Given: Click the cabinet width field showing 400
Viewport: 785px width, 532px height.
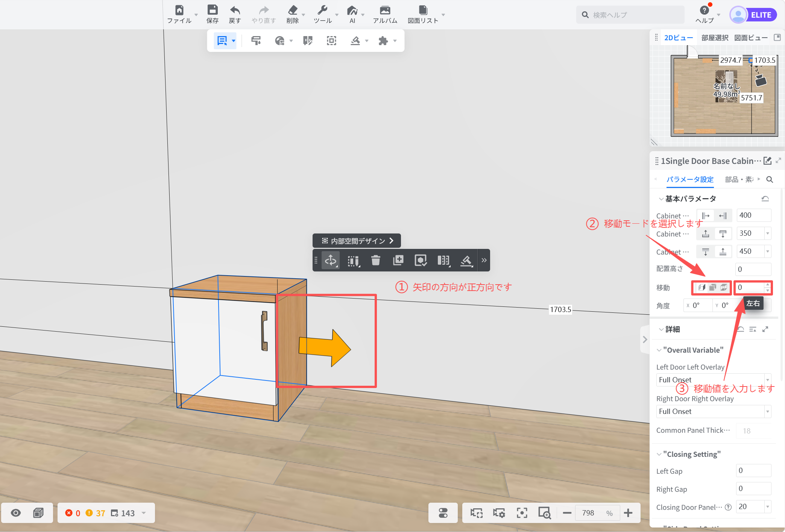Looking at the screenshot, I should click(754, 215).
